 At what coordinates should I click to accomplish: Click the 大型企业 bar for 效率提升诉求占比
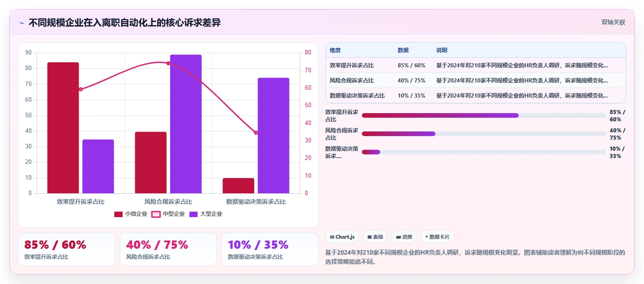98,166
